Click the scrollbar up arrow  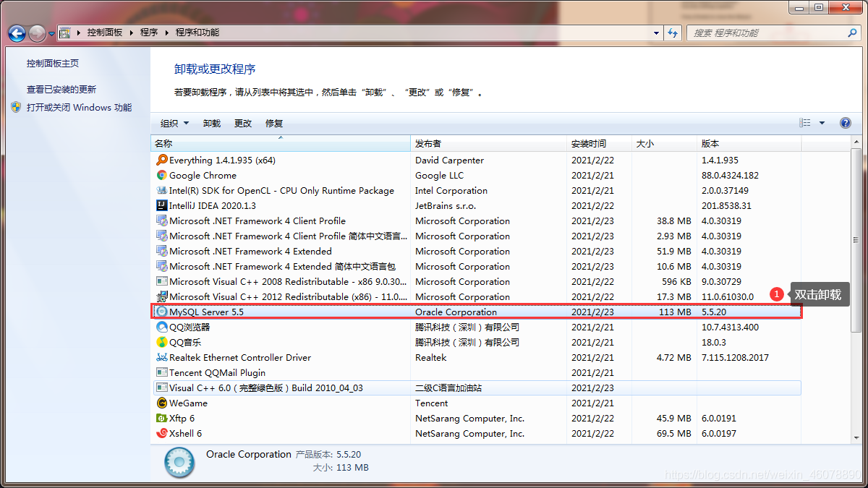[856, 142]
